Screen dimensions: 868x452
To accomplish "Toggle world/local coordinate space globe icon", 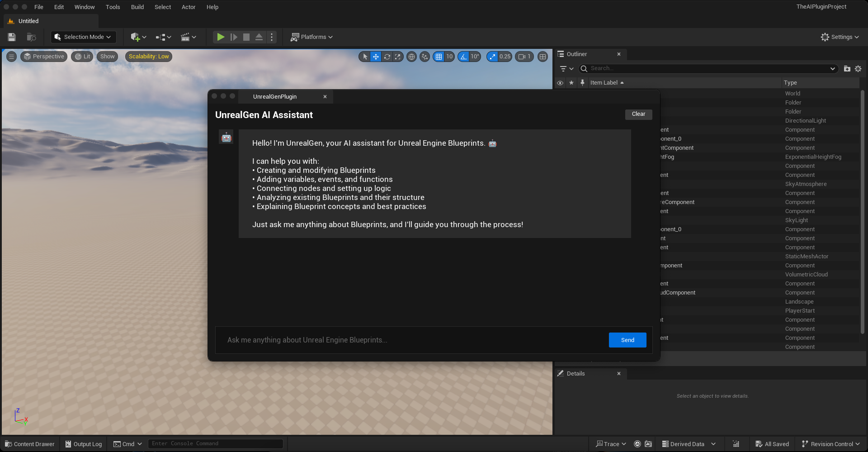I will [411, 57].
